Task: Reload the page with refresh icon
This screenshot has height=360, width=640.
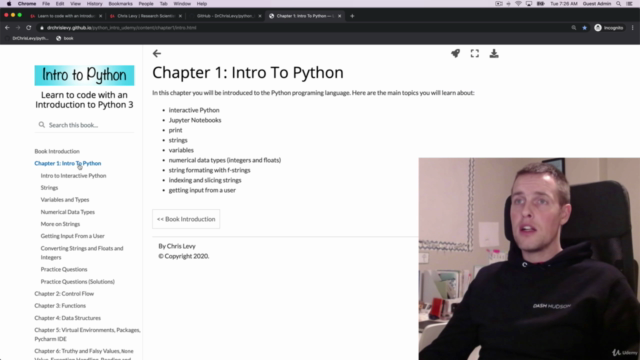Action: 29,28
